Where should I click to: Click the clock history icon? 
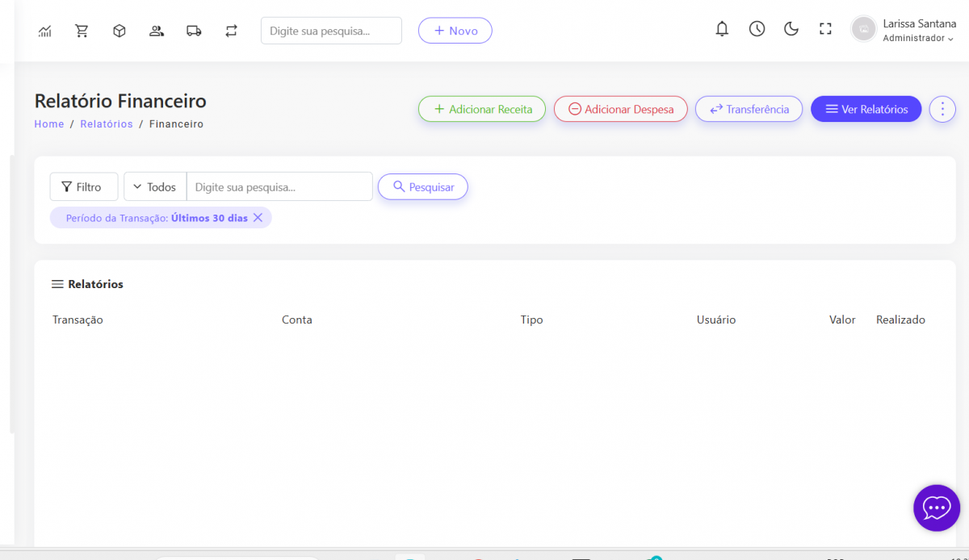pos(757,29)
